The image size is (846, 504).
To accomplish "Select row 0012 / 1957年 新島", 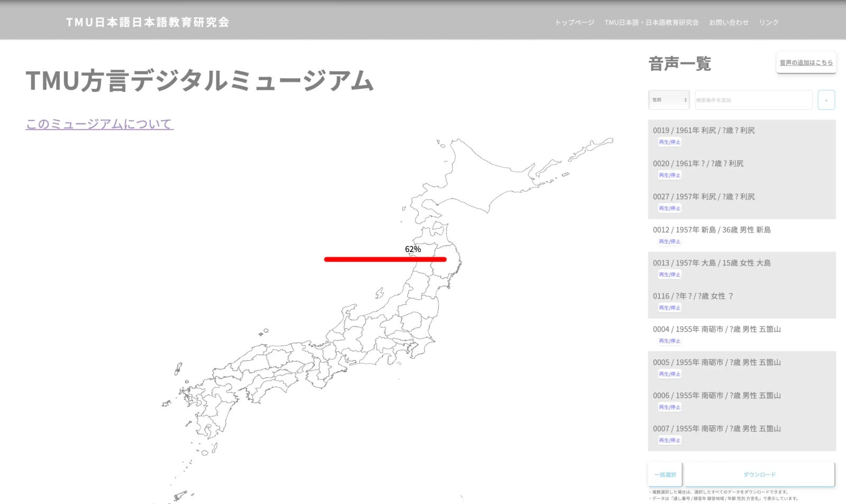I will 742,236.
